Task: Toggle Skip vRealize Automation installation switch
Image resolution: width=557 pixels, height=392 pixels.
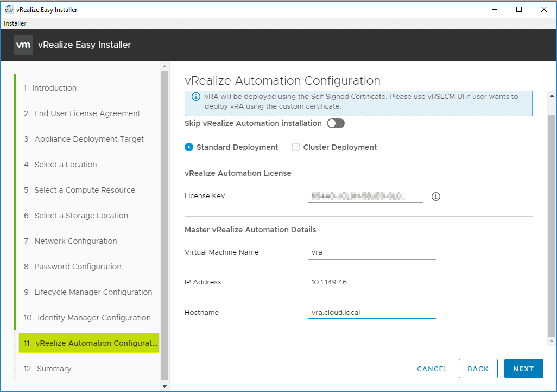Action: pos(336,123)
